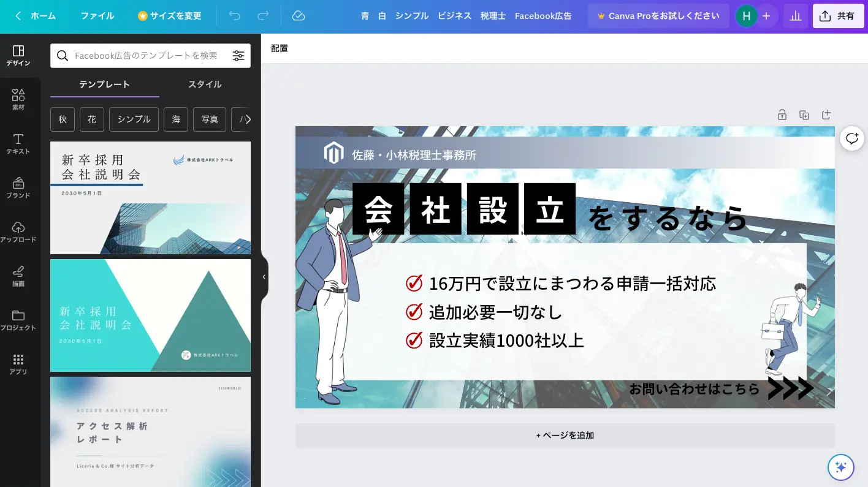Viewport: 868px width, 487px height.
Task: Choose the アクセス解析レポート template
Action: (150, 432)
